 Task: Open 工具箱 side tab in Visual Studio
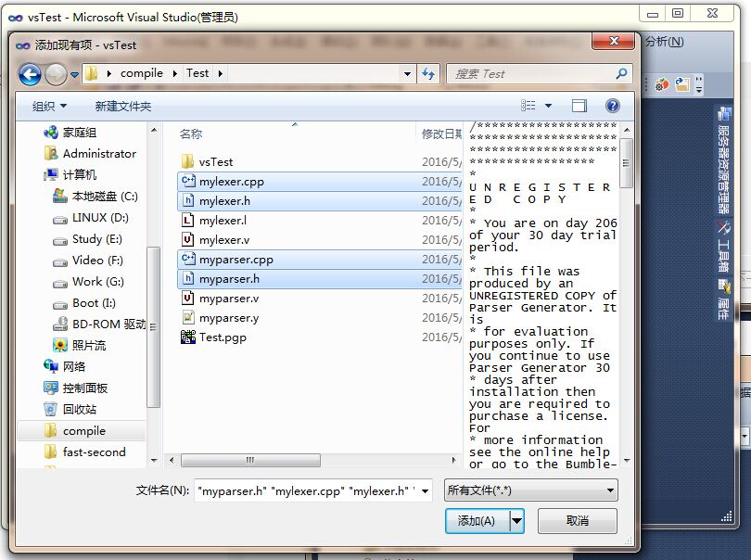[724, 248]
